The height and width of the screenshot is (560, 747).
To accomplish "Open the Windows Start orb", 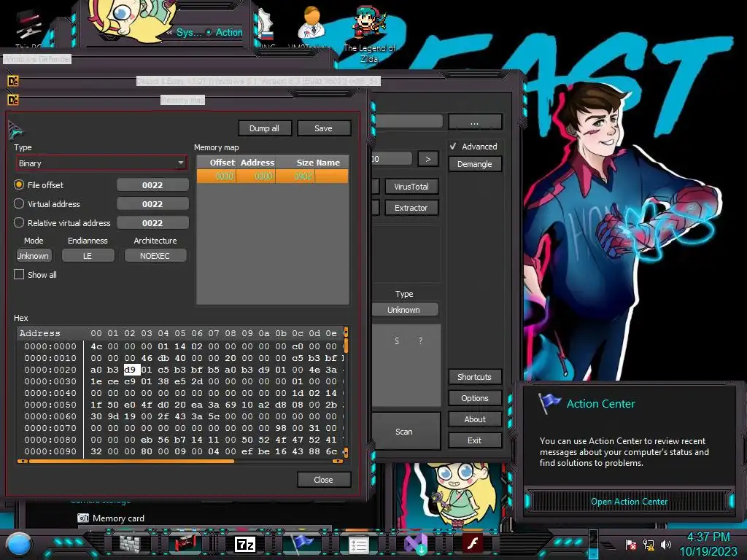I will point(19,544).
